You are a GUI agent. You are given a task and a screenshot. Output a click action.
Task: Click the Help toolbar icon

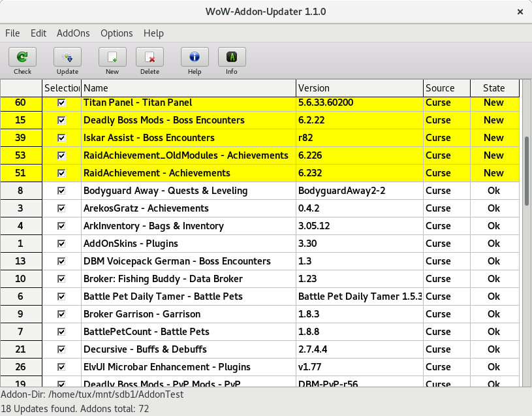[195, 57]
